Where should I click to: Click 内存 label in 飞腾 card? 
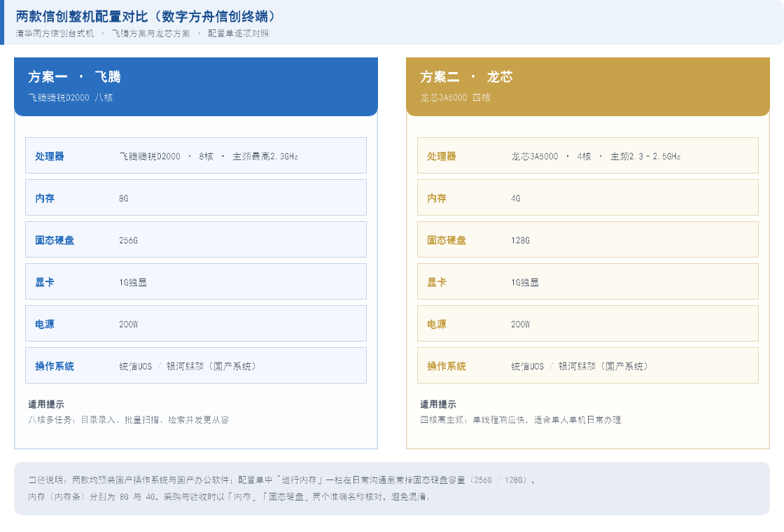[45, 198]
